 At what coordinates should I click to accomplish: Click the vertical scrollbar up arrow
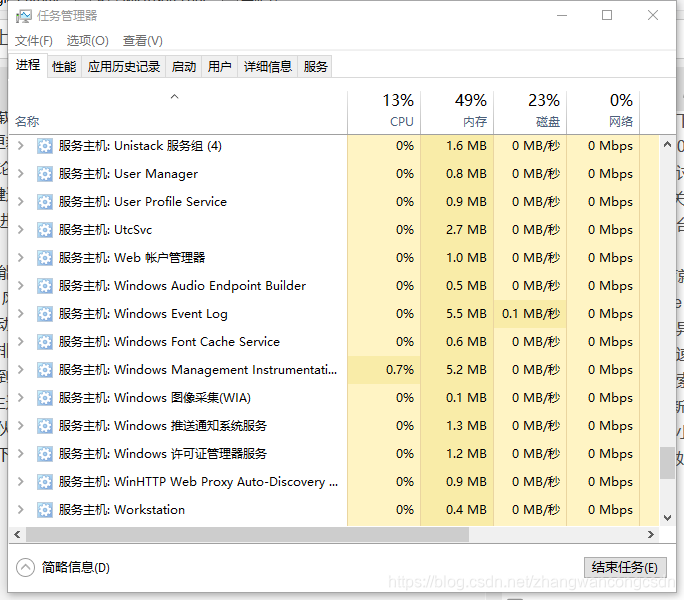click(x=667, y=144)
